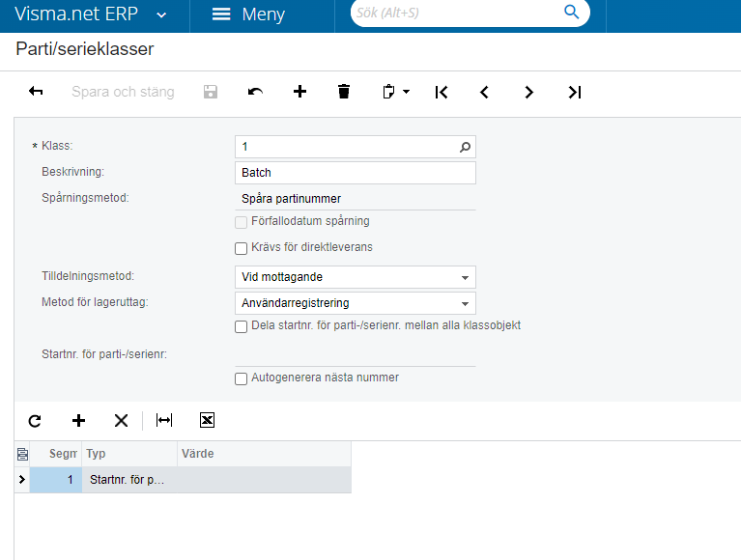Viewport: 741px width, 560px height.
Task: Check Dela startnr. mellan alla klassobjekt
Action: tap(241, 326)
